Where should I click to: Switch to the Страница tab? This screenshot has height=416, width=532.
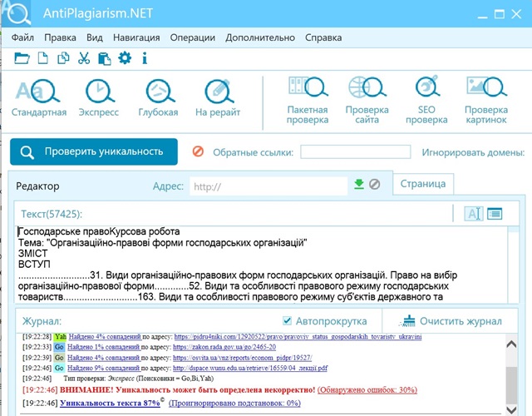[x=423, y=184]
